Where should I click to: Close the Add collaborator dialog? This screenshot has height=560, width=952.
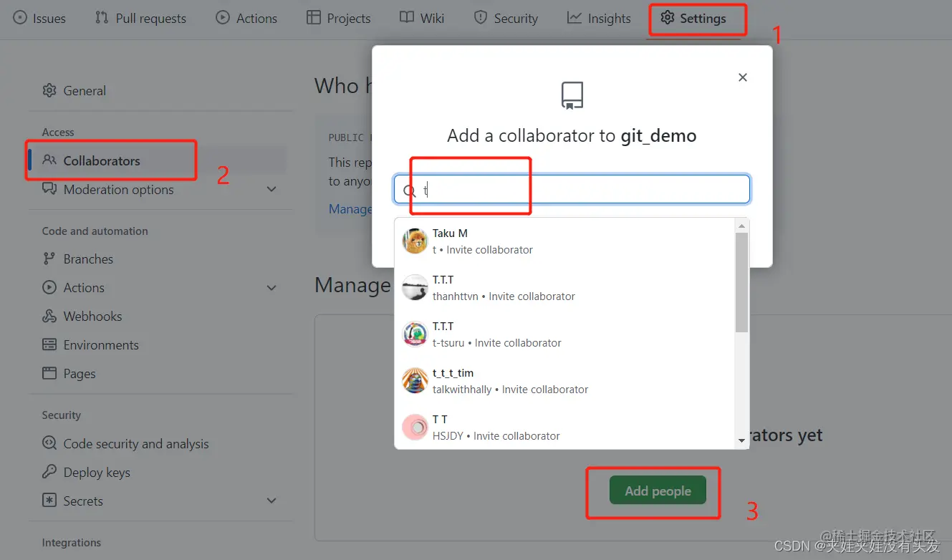click(743, 77)
